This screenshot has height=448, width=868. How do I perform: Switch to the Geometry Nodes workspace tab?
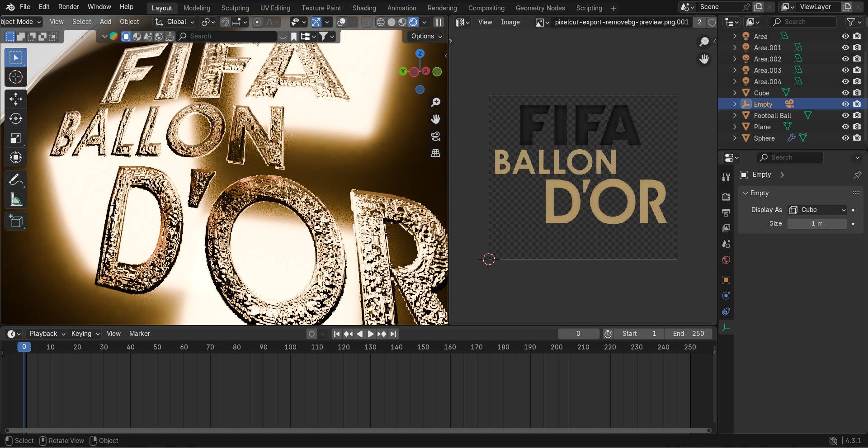[540, 8]
